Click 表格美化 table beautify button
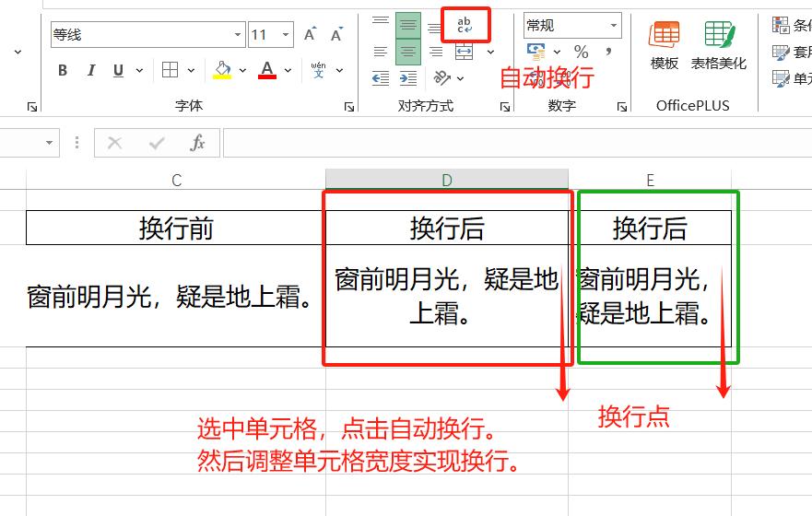The image size is (812, 516). 718,45
